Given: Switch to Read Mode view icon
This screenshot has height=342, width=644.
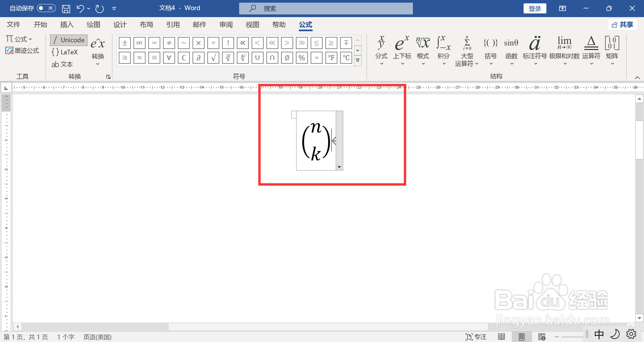Looking at the screenshot, I should tap(501, 337).
